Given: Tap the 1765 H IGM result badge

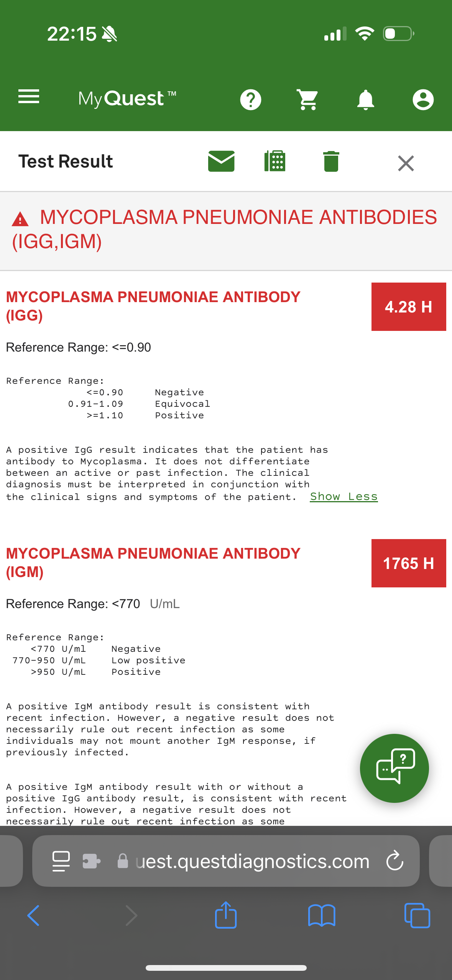Looking at the screenshot, I should coord(409,563).
